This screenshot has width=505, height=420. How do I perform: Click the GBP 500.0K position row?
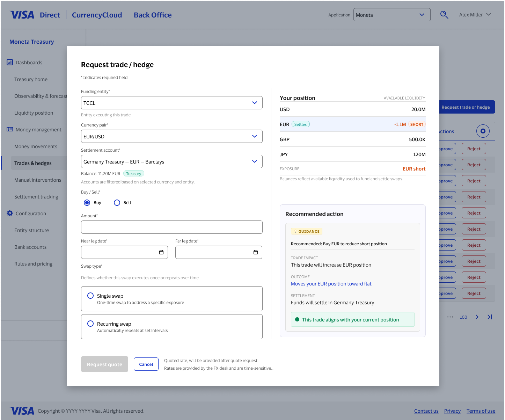tap(352, 139)
